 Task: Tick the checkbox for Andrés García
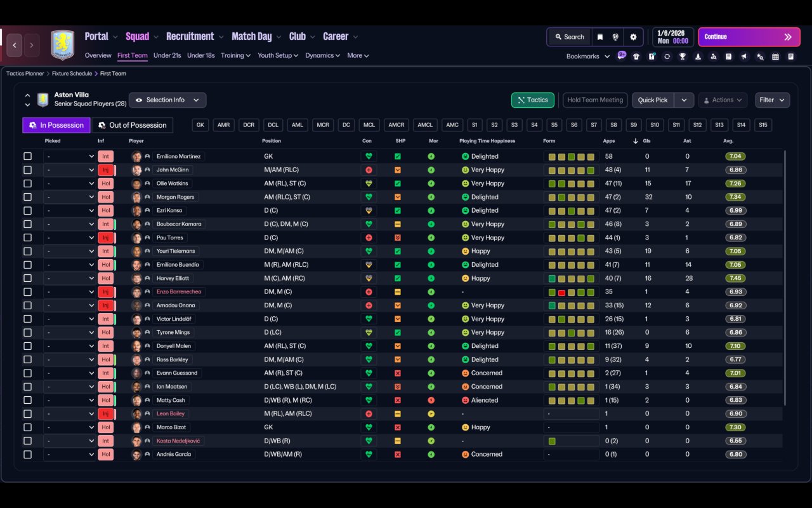pyautogui.click(x=27, y=455)
